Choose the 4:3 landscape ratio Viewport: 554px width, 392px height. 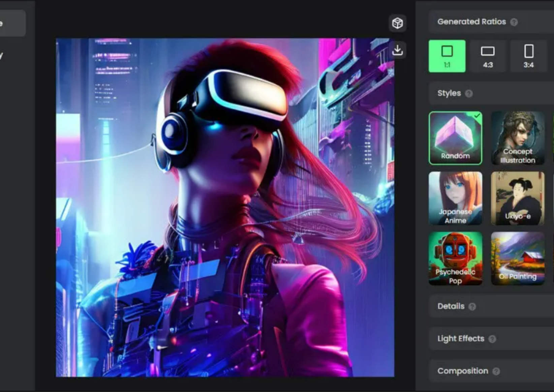[488, 56]
